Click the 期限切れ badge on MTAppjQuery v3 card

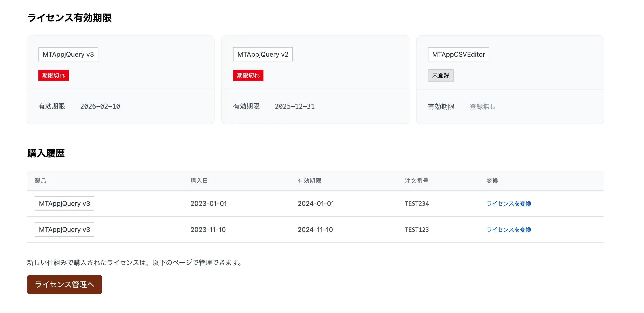tap(53, 75)
